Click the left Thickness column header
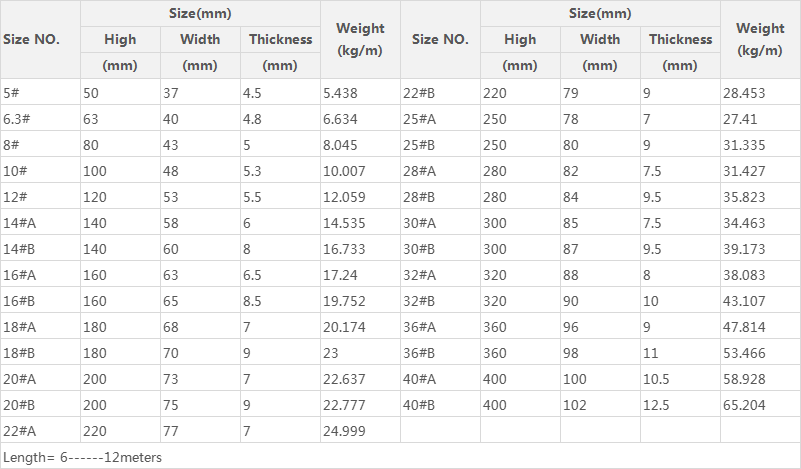The height and width of the screenshot is (469, 801). pyautogui.click(x=280, y=40)
